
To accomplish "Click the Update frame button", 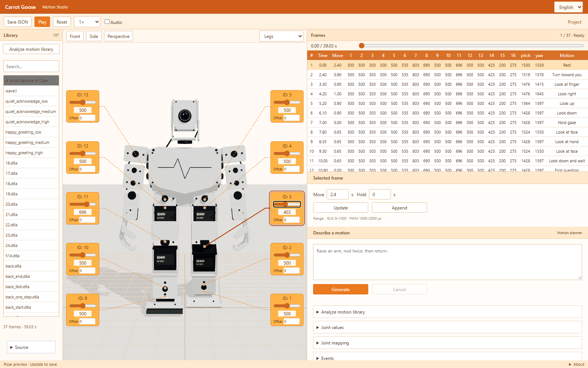I will [341, 208].
